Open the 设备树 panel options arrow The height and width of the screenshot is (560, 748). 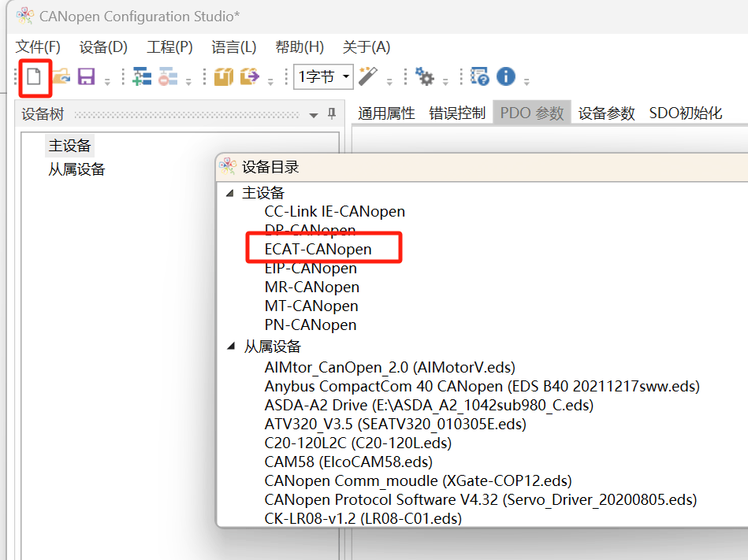(x=314, y=115)
